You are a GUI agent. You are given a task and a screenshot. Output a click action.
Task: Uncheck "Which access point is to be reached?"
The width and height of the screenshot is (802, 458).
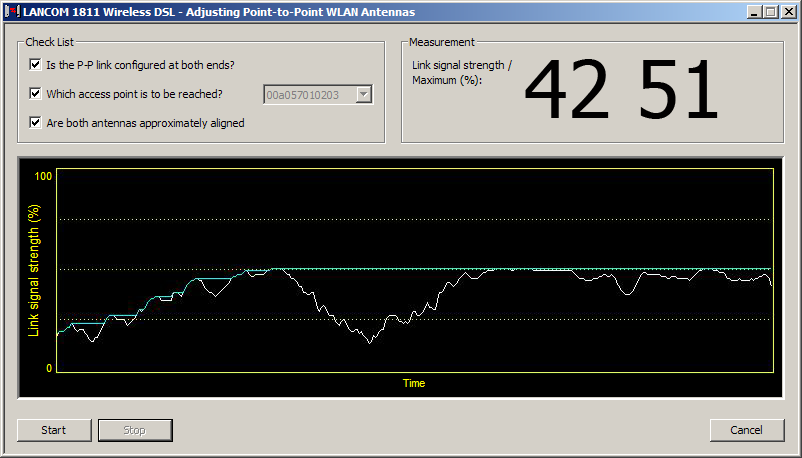(36, 94)
